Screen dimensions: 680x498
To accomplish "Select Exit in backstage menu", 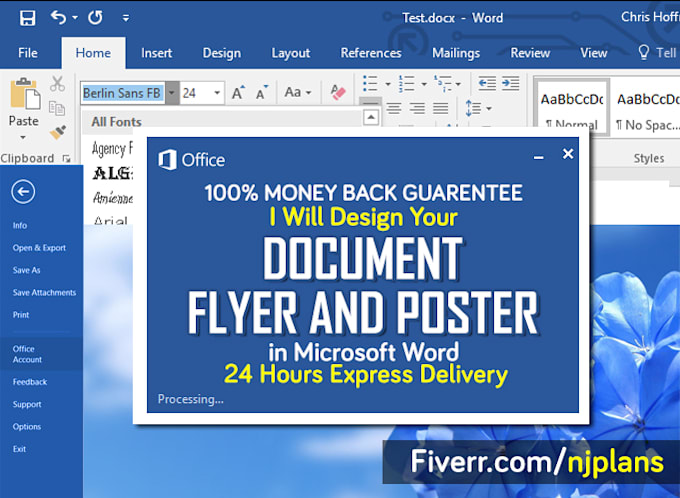I will 19,449.
